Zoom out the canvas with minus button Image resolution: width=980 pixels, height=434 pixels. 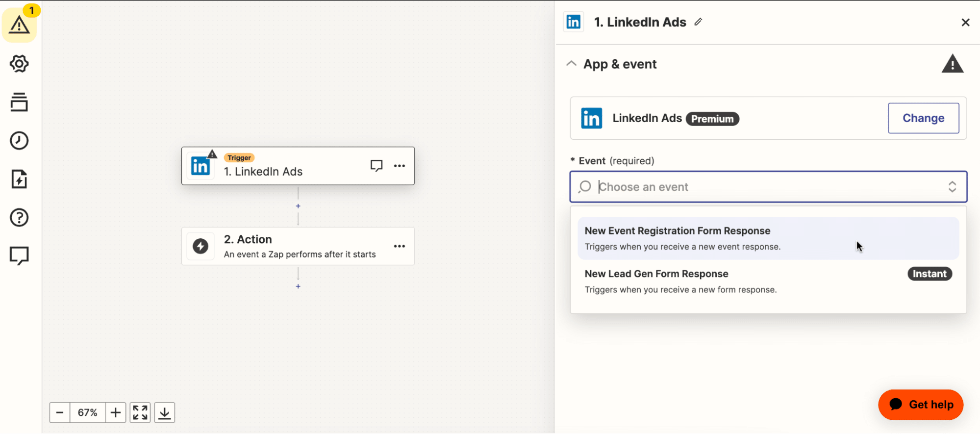[x=60, y=412]
